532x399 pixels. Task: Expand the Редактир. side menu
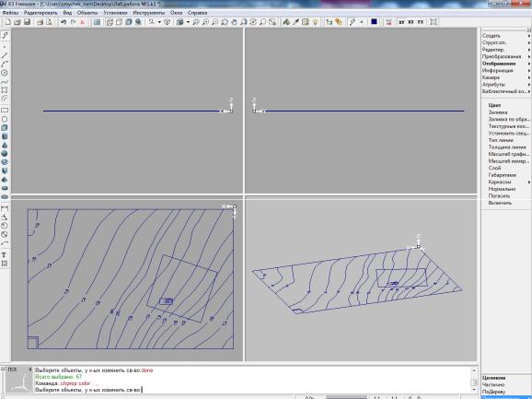pyautogui.click(x=505, y=50)
